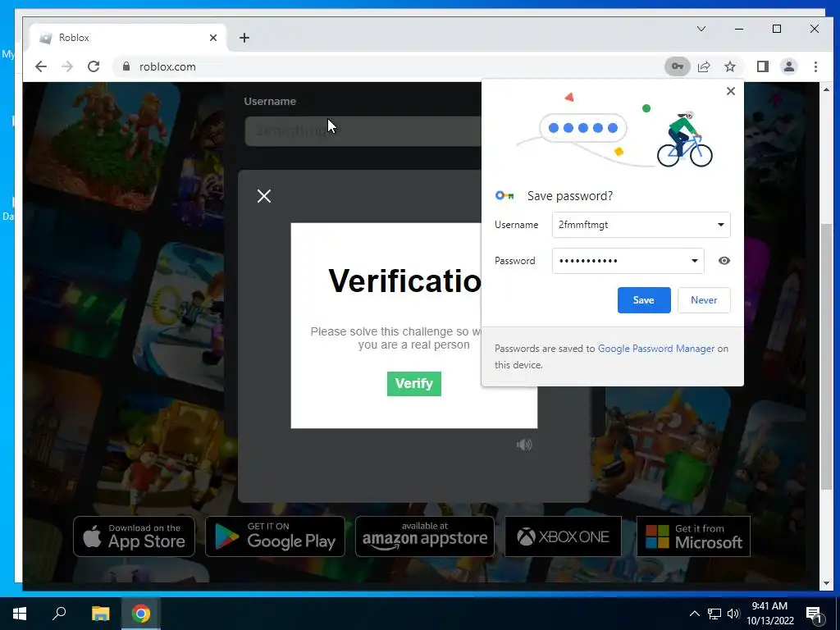Bookmark this tab with the star icon

pyautogui.click(x=730, y=66)
